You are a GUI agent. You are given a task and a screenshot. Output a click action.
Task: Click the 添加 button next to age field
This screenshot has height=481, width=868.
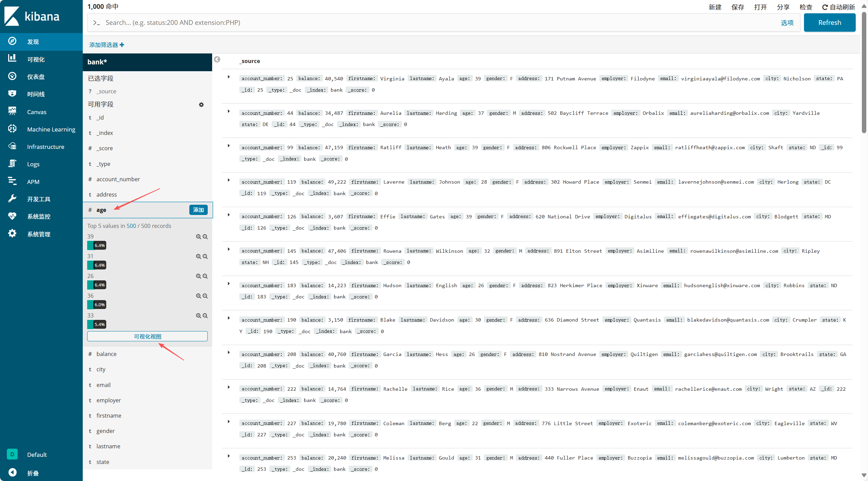198,210
